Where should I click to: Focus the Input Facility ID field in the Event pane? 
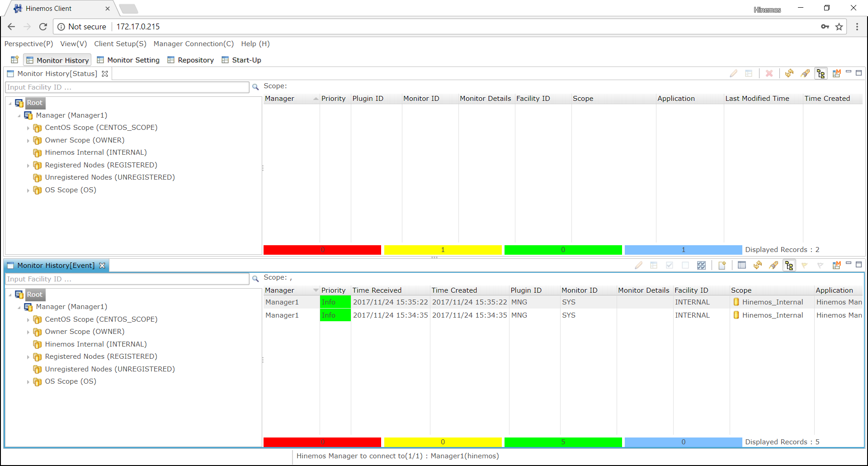click(127, 279)
